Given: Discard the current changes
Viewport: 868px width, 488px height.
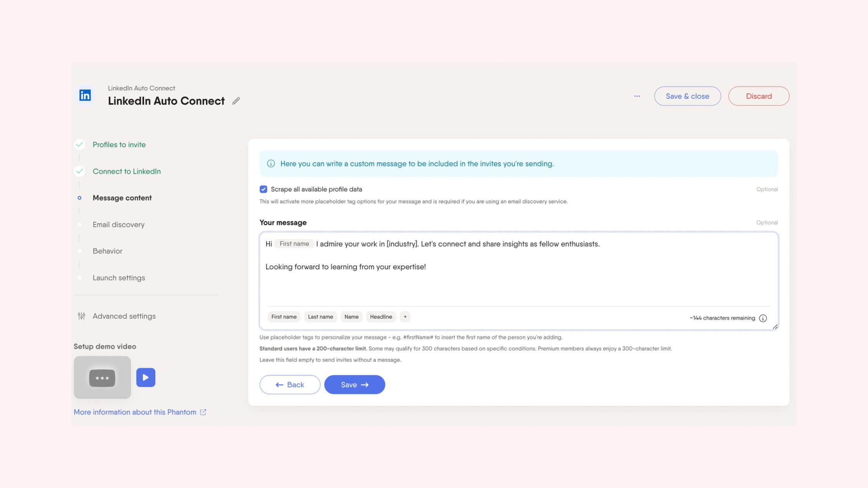Looking at the screenshot, I should 758,96.
